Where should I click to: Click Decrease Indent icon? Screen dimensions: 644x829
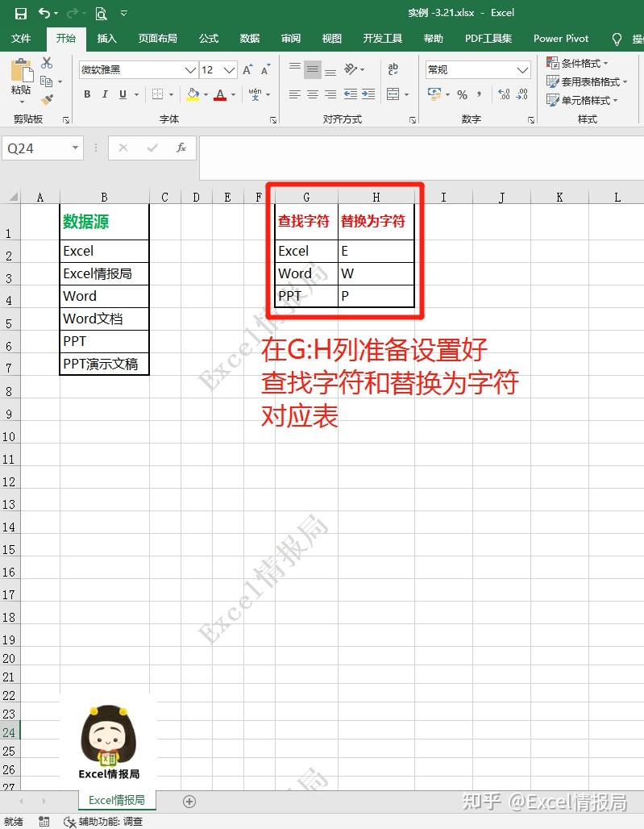click(x=351, y=94)
